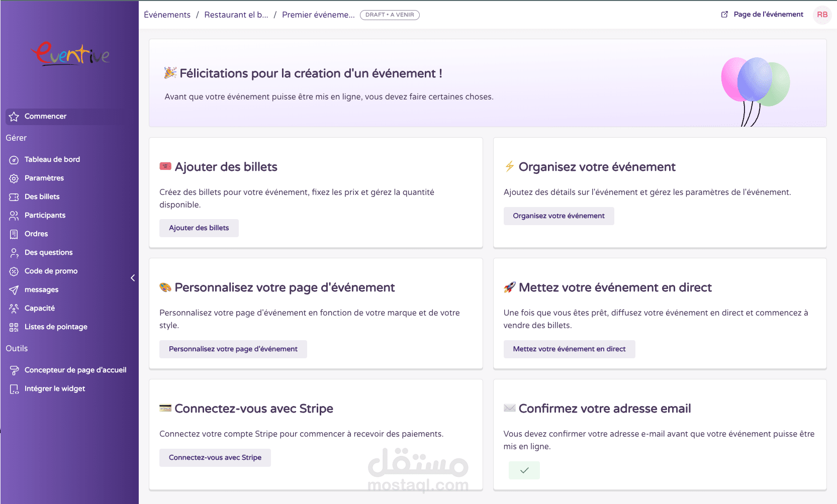Open the RB user avatar menu

822,15
